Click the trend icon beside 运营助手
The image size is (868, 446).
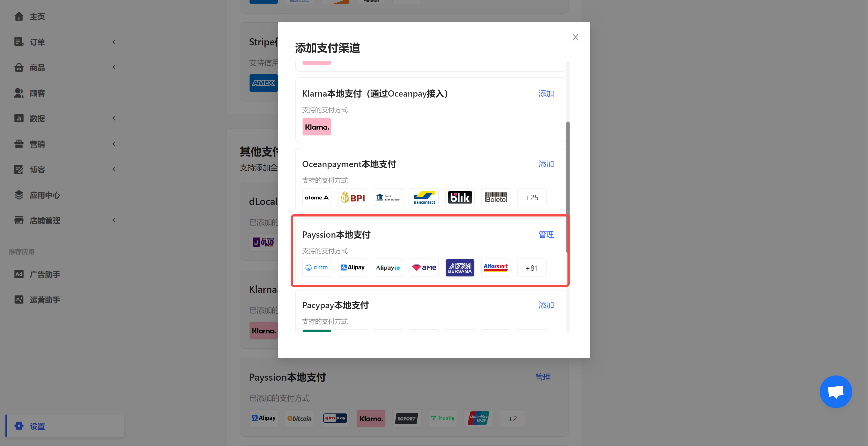[x=19, y=299]
